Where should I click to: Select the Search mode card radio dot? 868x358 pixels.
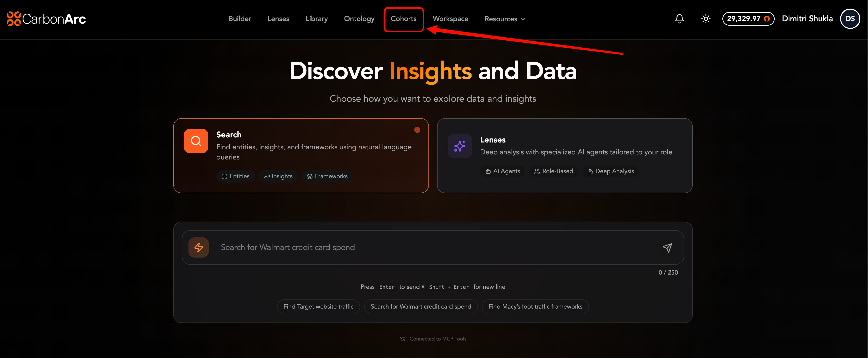[x=417, y=130]
